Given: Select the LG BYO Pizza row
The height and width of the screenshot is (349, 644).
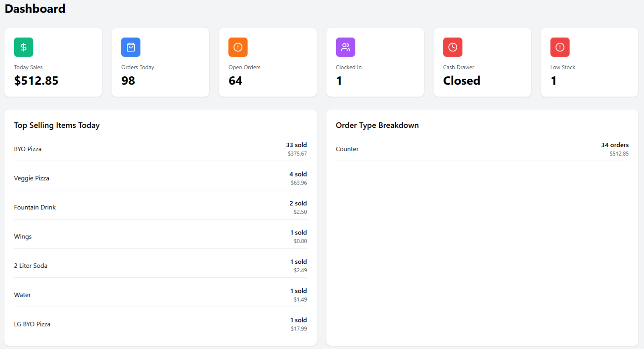Looking at the screenshot, I should pos(160,324).
